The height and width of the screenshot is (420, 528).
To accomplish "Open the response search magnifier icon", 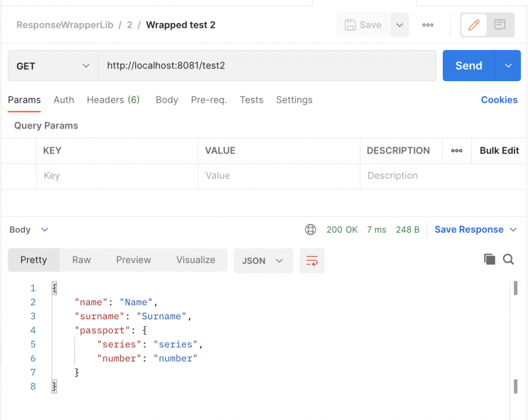I will 508,260.
